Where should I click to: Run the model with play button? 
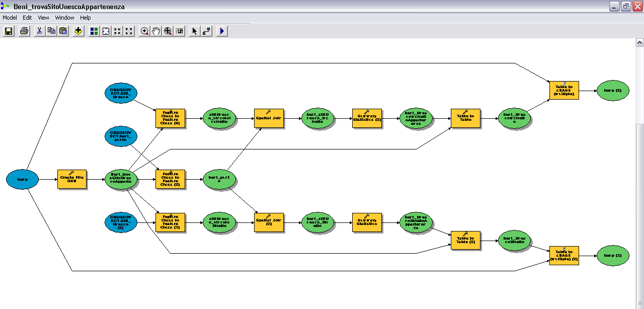(222, 31)
